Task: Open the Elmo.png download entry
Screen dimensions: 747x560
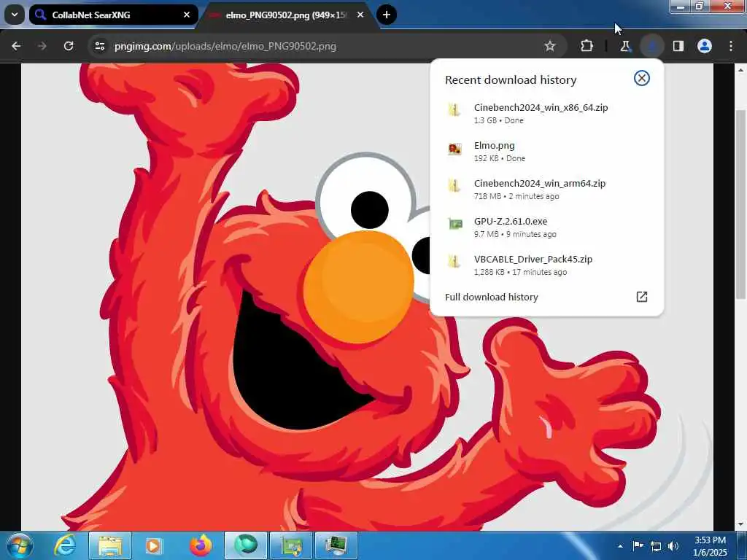Action: (x=546, y=152)
